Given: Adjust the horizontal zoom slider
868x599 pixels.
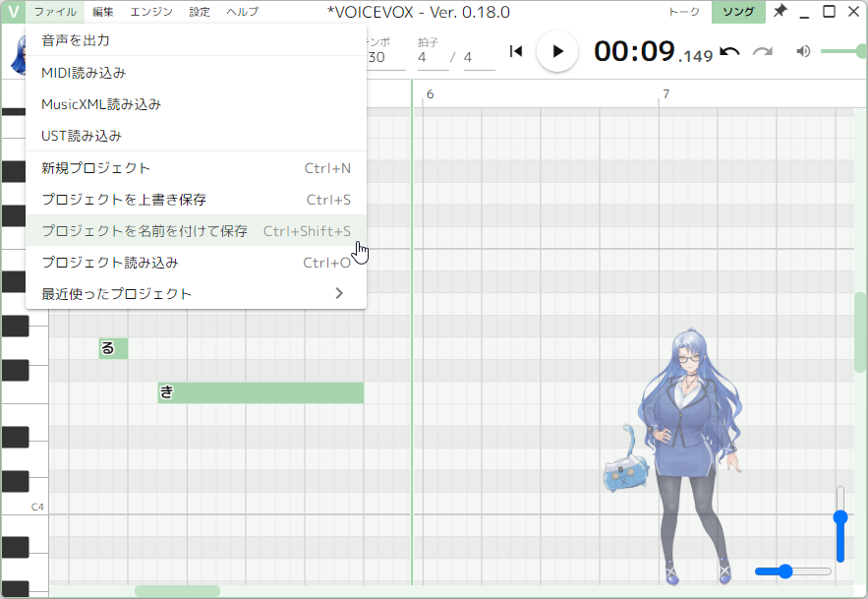Looking at the screenshot, I should (783, 570).
